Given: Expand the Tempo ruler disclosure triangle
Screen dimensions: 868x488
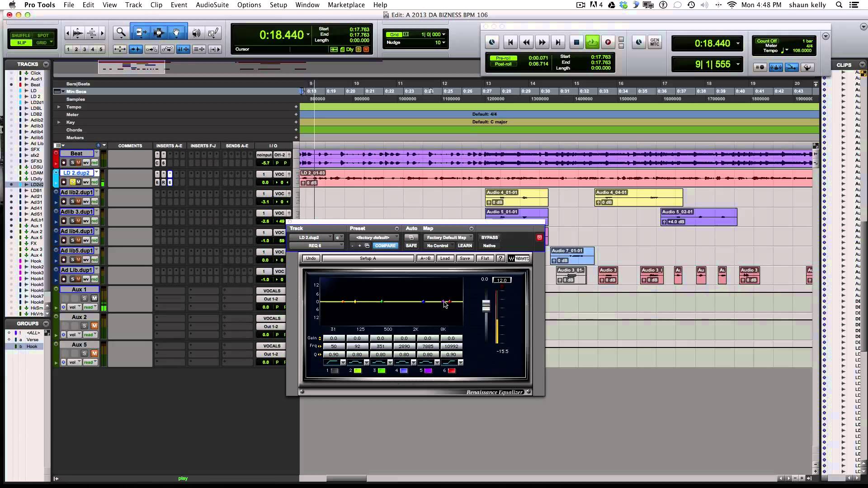Looking at the screenshot, I should (59, 107).
